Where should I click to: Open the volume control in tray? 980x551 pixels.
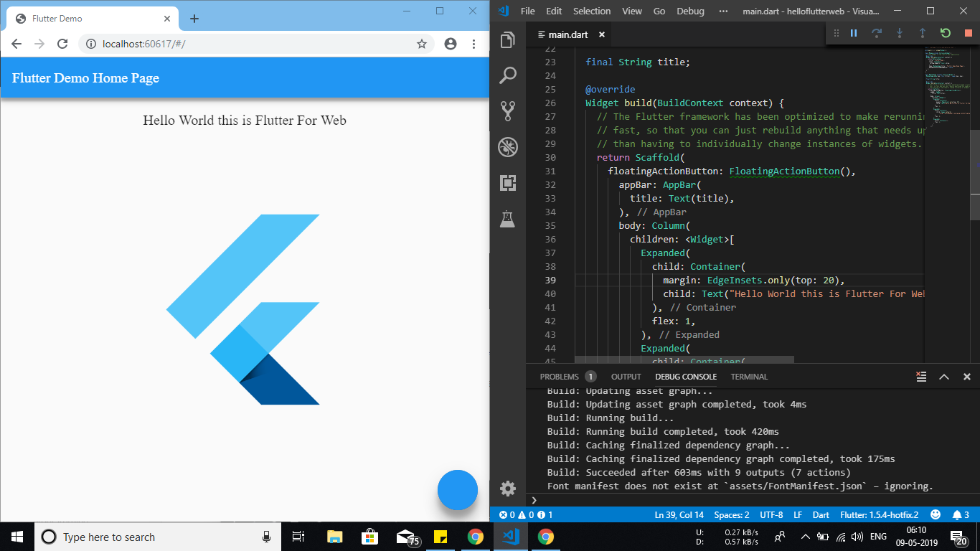[x=857, y=537]
